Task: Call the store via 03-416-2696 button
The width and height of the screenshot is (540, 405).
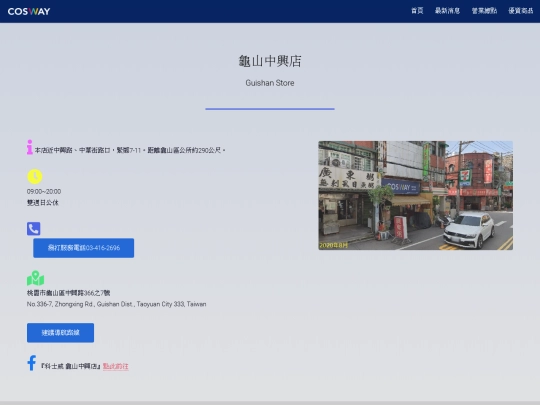Action: point(84,248)
